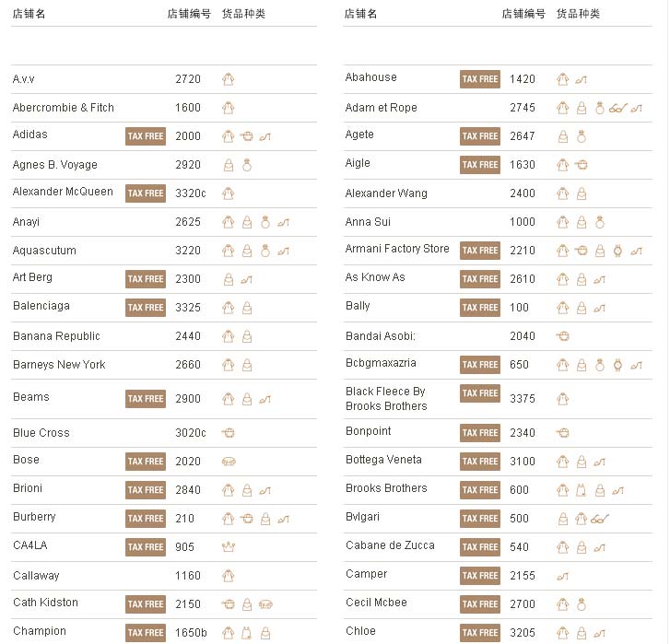Image resolution: width=670 pixels, height=644 pixels.
Task: Click the Balenciaga store name
Action: [x=41, y=306]
